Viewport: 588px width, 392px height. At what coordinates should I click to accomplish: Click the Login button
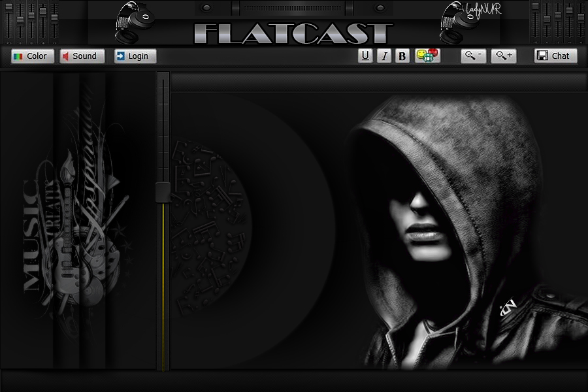tap(135, 56)
